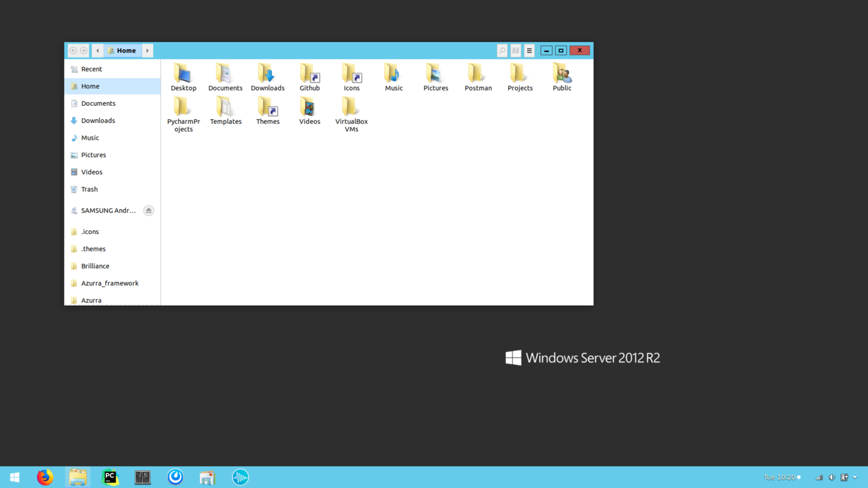Select the Themes linked folder
Image resolution: width=868 pixels, height=488 pixels.
(x=267, y=110)
